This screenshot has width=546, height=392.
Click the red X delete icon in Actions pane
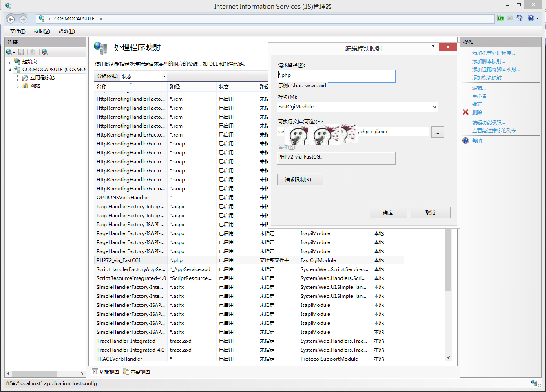point(466,112)
